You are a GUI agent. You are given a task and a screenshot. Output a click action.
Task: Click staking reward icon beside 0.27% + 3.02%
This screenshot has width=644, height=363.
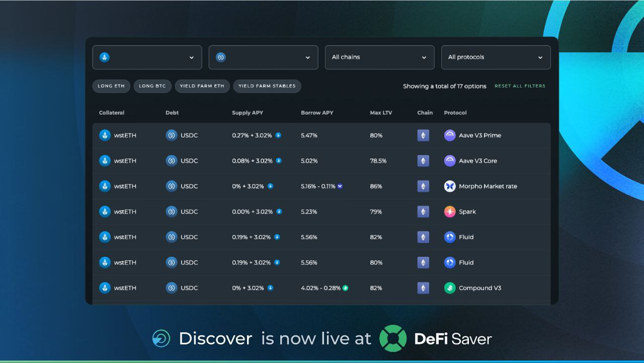[x=278, y=135]
